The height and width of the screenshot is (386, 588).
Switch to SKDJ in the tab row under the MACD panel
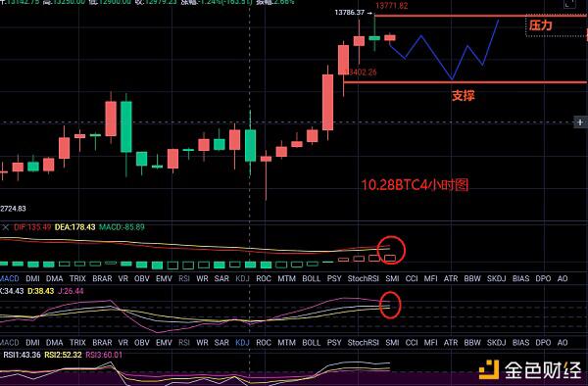click(497, 278)
